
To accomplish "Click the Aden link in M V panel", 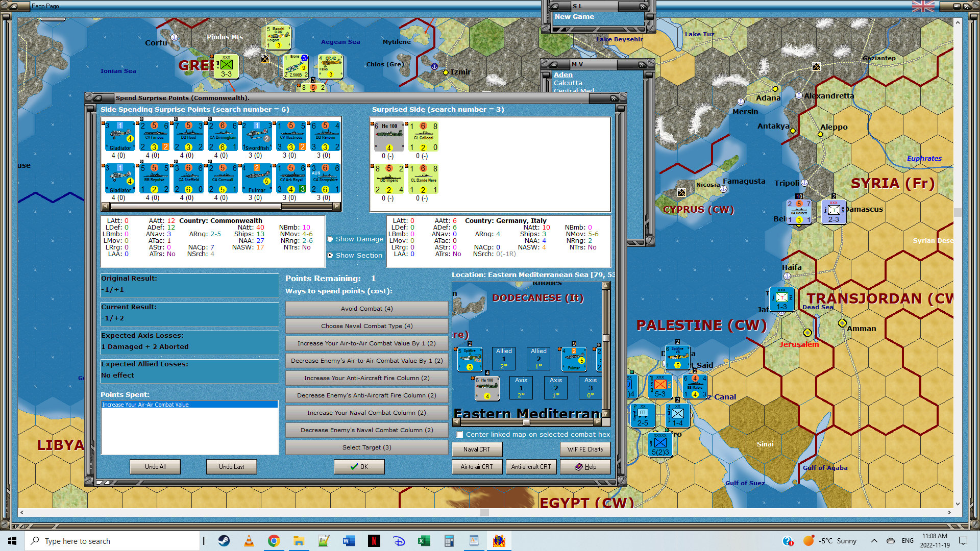I will [563, 74].
